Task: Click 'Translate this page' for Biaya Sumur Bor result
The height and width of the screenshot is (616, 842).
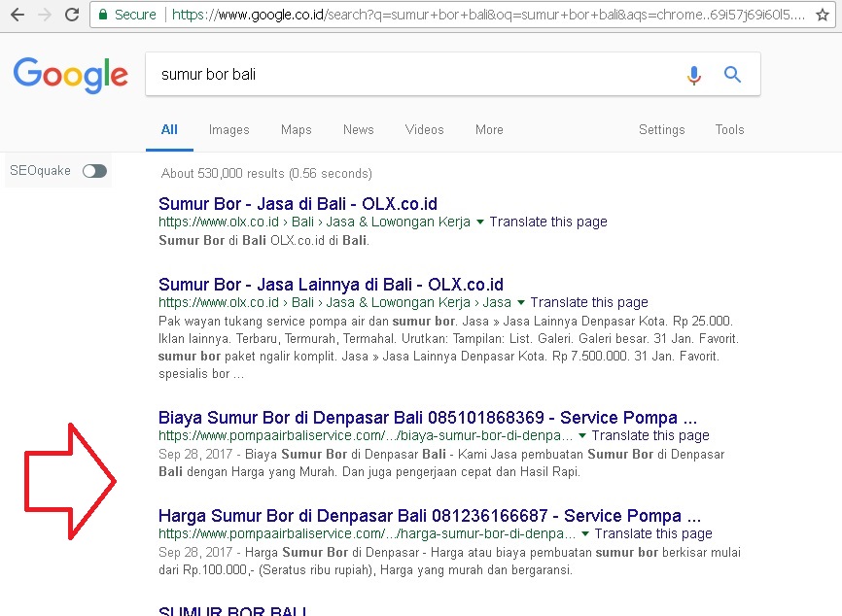Action: tap(650, 435)
